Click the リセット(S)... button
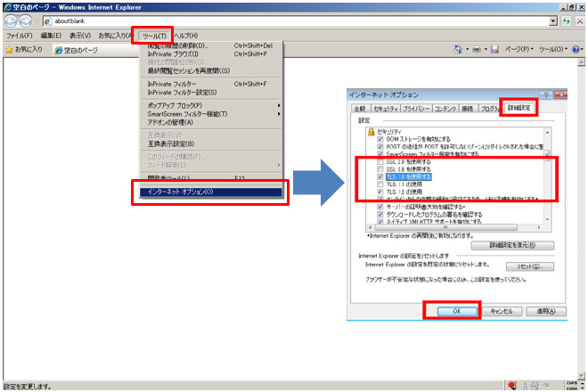Screen dimensions: 588x392 (x=529, y=266)
